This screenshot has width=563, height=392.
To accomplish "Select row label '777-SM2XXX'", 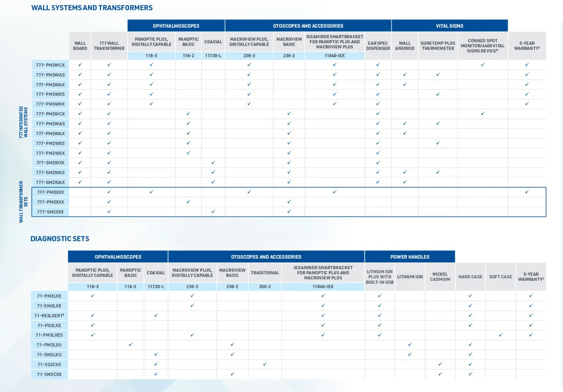I will [50, 212].
